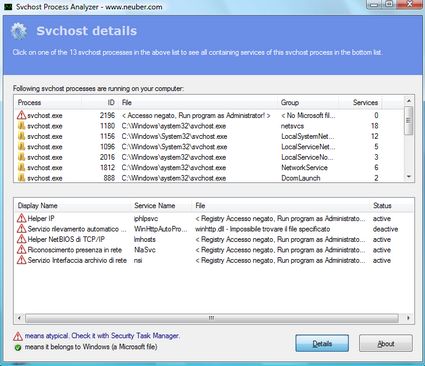Click the 'Accesso negato, Run program as Administrator' entry
The height and width of the screenshot is (366, 425).
pyautogui.click(x=196, y=115)
